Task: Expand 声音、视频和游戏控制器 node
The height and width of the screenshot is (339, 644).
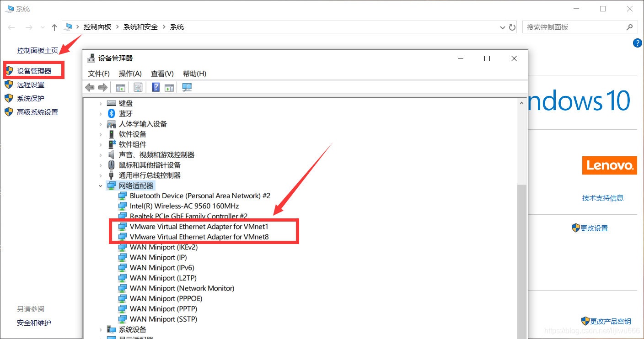Action: point(101,155)
